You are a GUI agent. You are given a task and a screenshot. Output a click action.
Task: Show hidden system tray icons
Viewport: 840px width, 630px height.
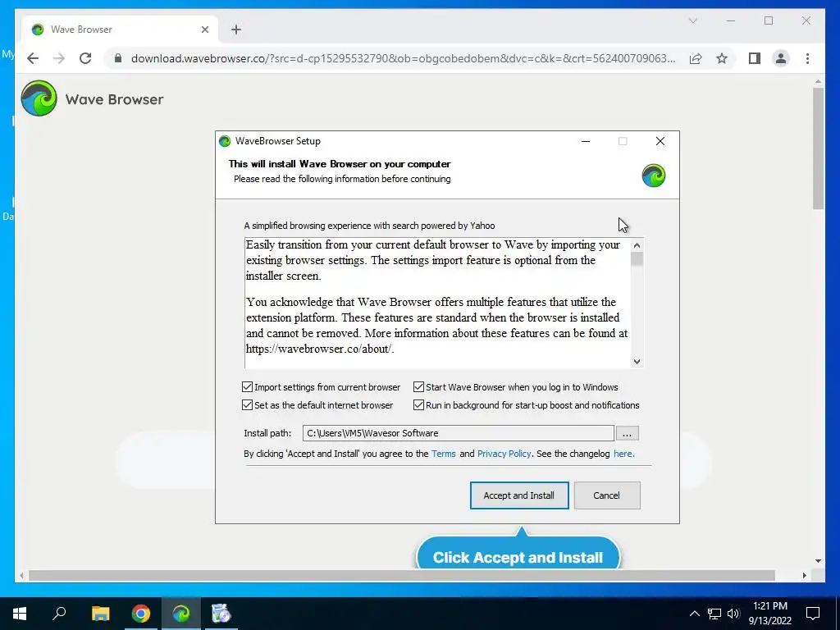[x=694, y=614]
